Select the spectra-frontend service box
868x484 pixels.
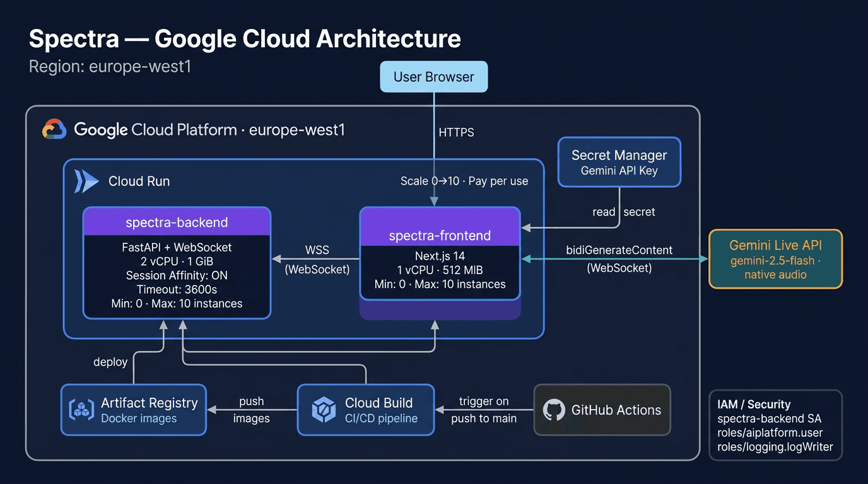(440, 258)
